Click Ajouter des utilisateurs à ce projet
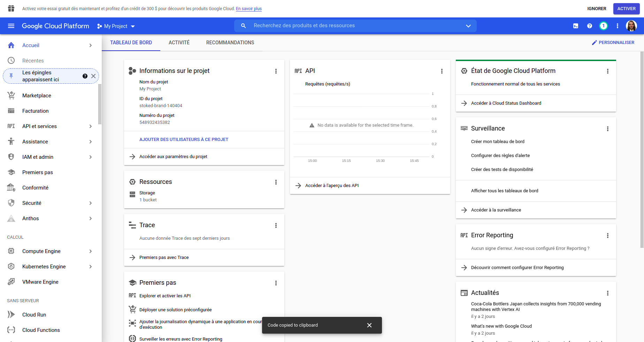644x342 pixels. [184, 140]
